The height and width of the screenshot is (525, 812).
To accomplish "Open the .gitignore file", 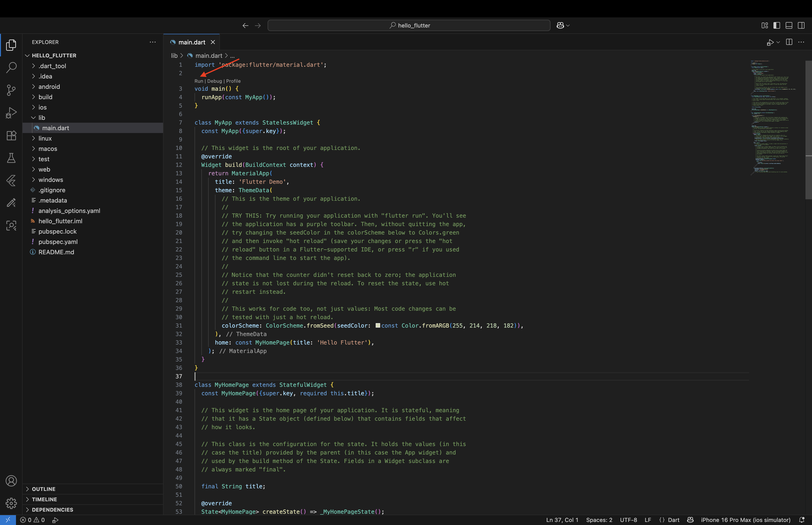I will coord(93,190).
